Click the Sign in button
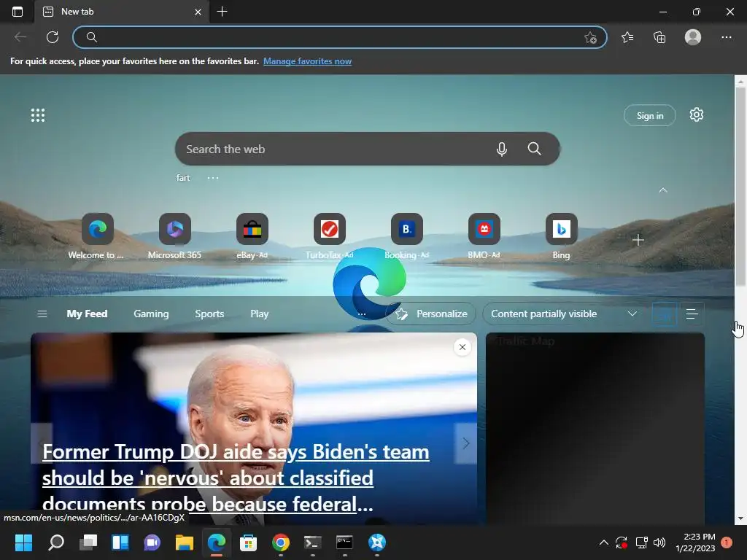Image resolution: width=747 pixels, height=560 pixels. [x=650, y=115]
